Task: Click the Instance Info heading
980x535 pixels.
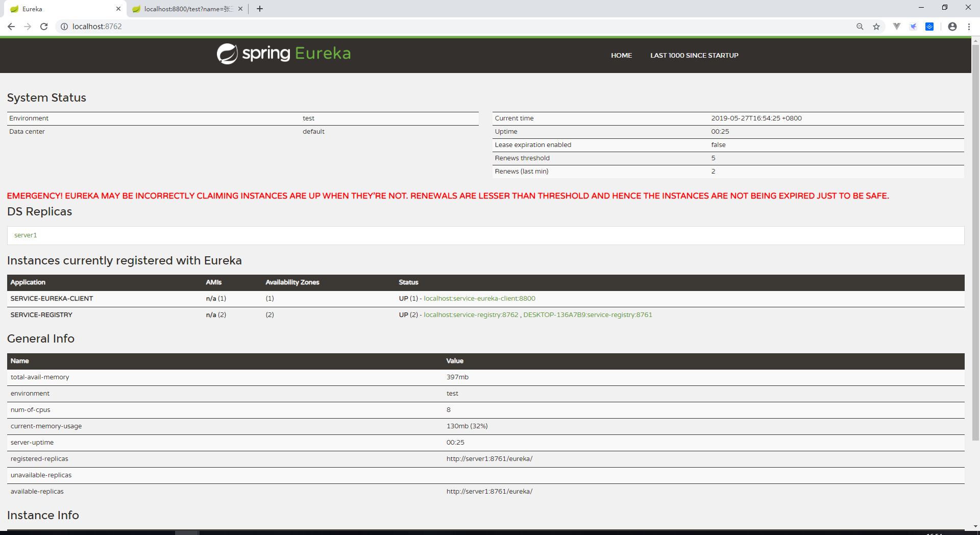Action: (43, 515)
